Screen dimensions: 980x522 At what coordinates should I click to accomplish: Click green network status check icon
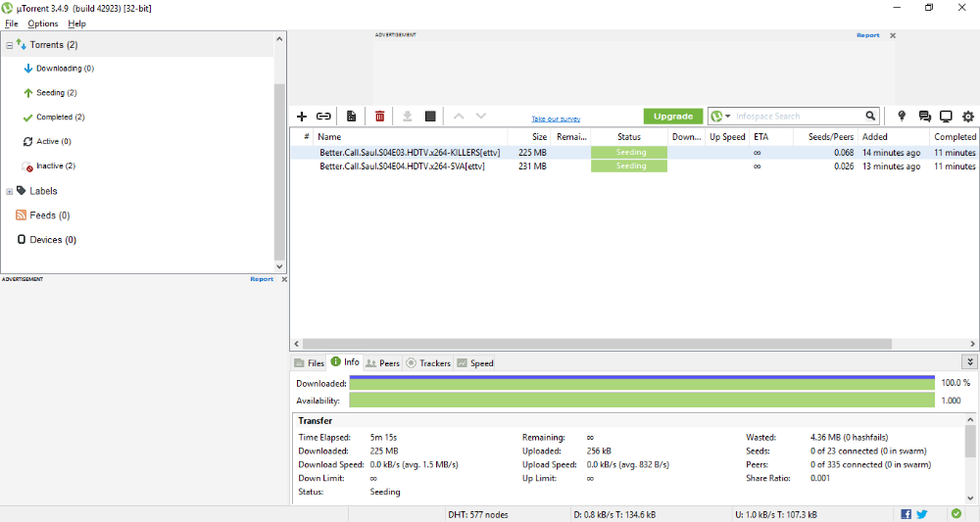(x=955, y=514)
